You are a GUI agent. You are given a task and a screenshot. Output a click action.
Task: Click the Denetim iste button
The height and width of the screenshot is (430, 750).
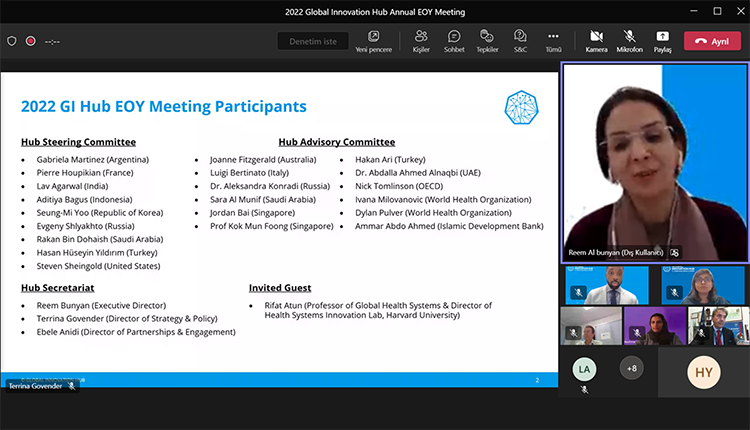(x=313, y=41)
